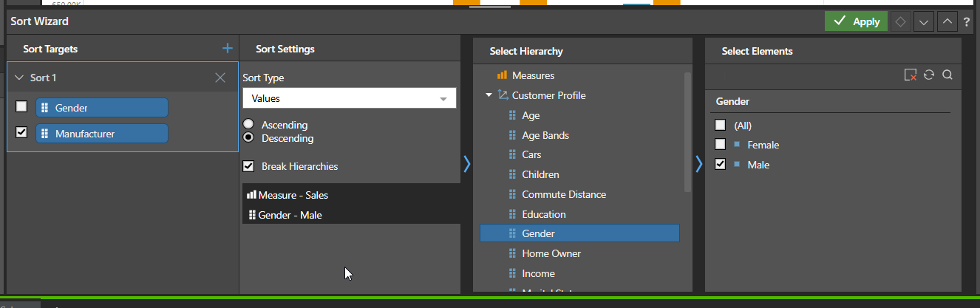Collapse the Customer Profile tree node

tap(489, 95)
